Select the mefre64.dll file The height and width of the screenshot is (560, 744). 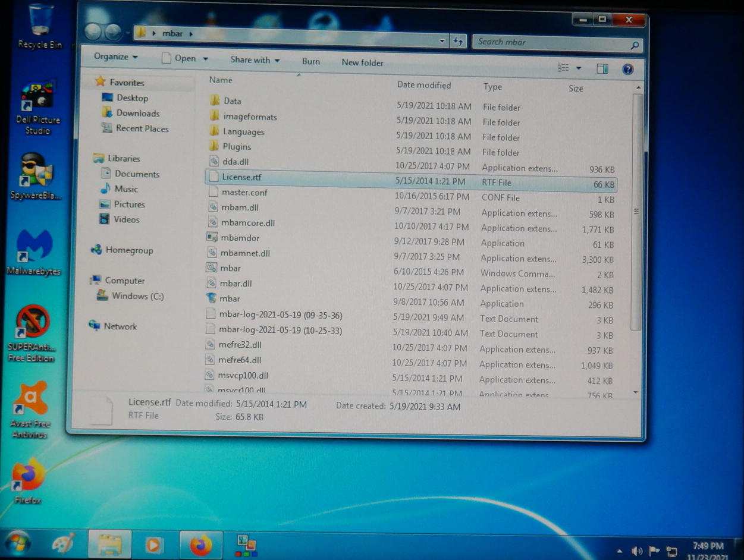233,360
